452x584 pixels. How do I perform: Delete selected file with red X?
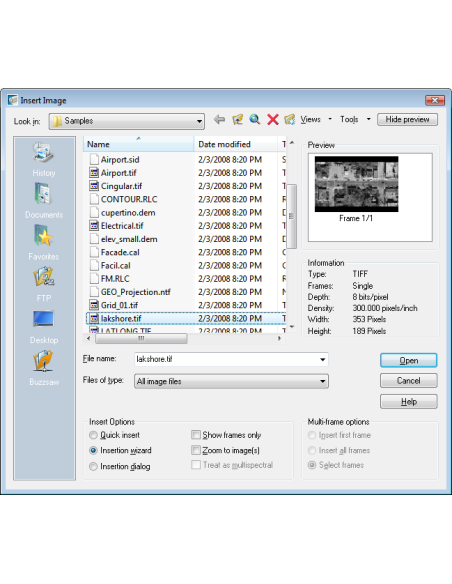tap(273, 120)
